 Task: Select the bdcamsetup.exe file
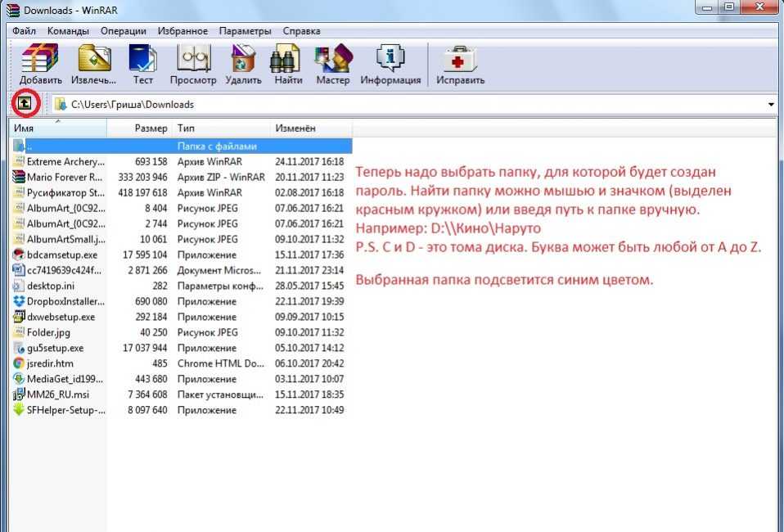click(x=61, y=255)
